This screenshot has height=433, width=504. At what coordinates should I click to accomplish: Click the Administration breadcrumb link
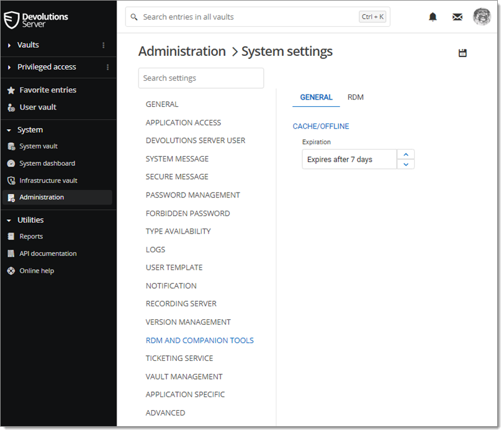pyautogui.click(x=182, y=52)
